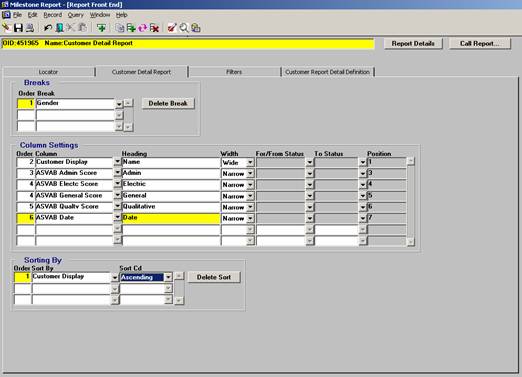The height and width of the screenshot is (377, 522).
Task: Click the Delete Sort button
Action: pyautogui.click(x=214, y=277)
